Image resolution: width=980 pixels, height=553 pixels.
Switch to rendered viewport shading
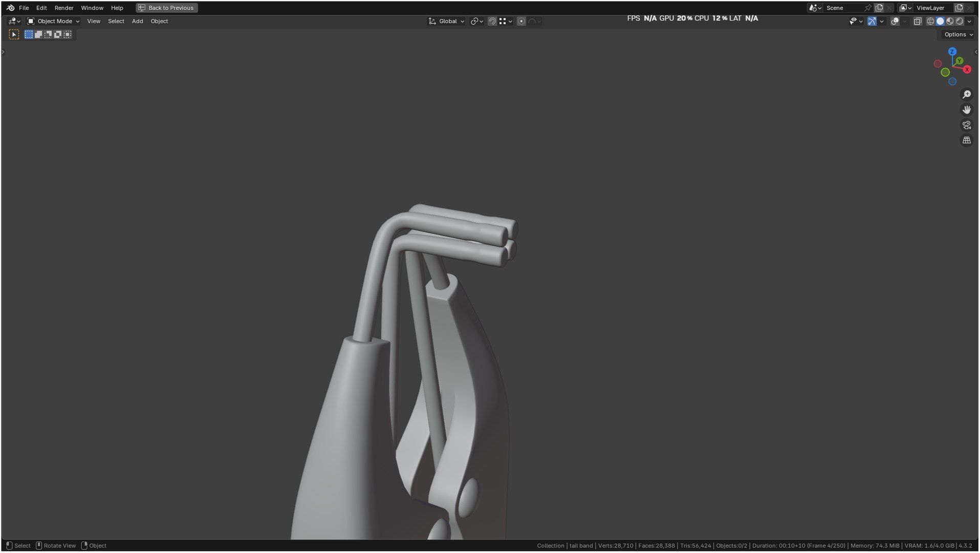click(960, 22)
